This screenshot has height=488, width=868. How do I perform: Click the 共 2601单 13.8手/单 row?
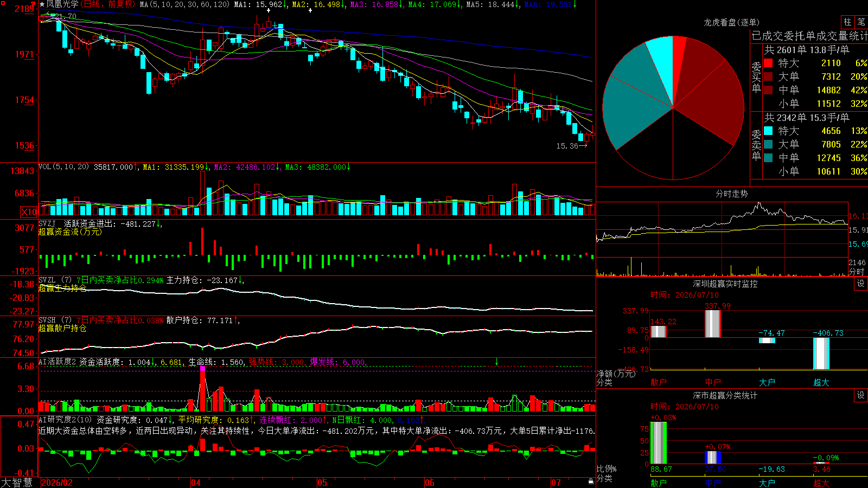tap(807, 49)
